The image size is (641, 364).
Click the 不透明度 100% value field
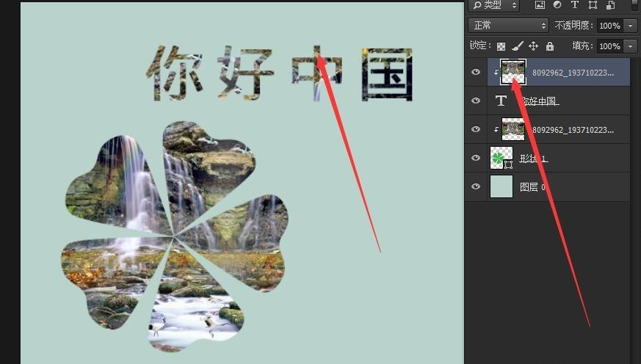[x=611, y=26]
